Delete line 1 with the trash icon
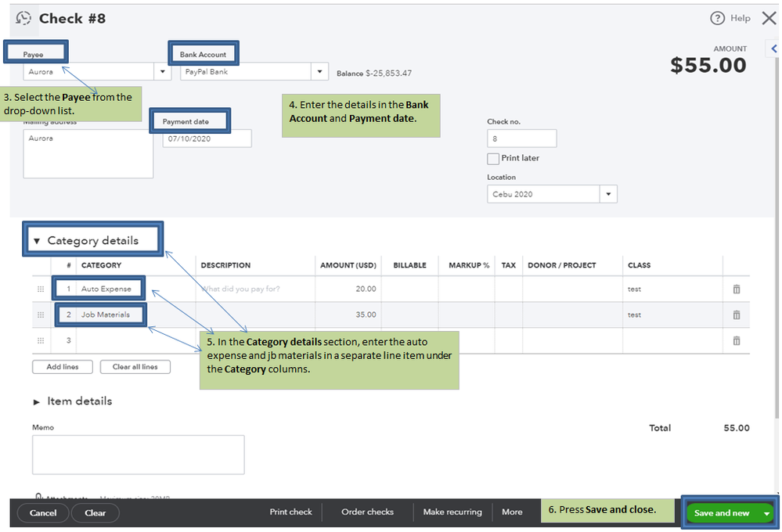The height and width of the screenshot is (532, 782). pos(736,289)
